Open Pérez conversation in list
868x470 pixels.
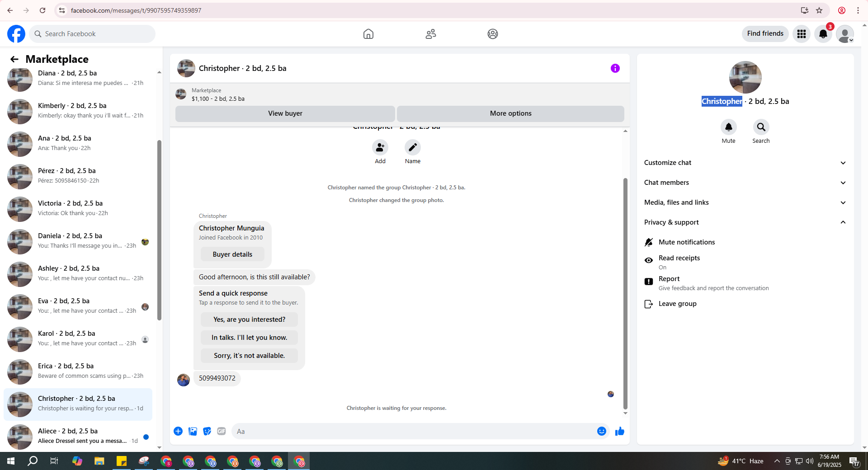[78, 176]
